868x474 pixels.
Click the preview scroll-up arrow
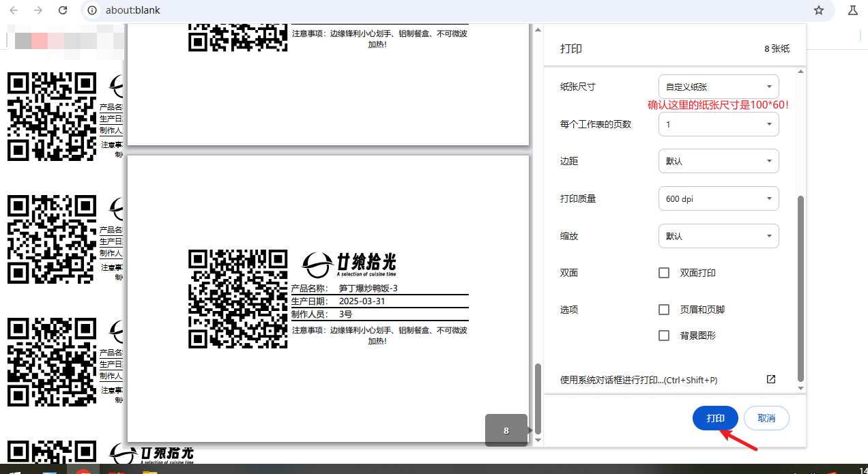538,29
